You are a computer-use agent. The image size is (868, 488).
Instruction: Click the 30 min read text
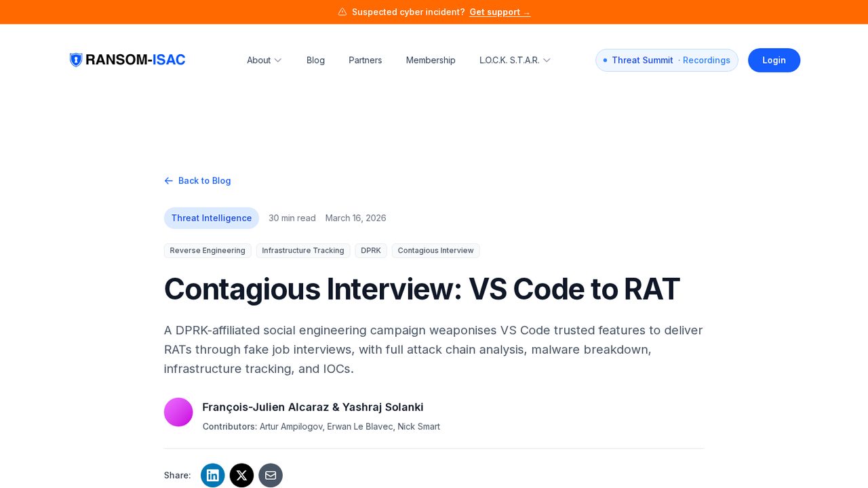292,218
